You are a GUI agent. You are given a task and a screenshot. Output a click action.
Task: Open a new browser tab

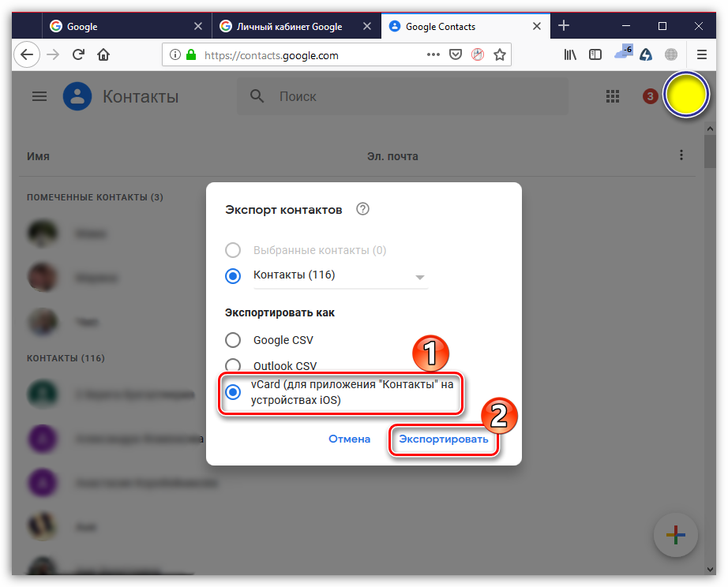coord(564,25)
